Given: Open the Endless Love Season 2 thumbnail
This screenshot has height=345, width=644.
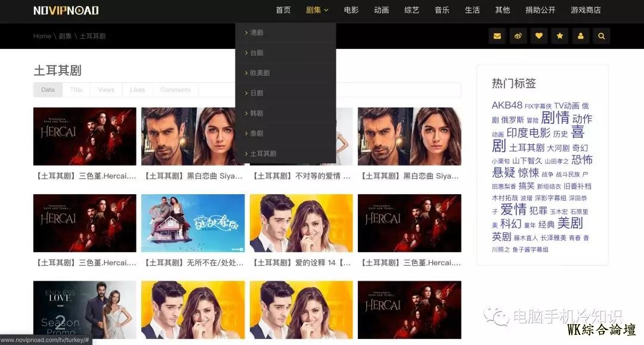Looking at the screenshot, I should (85, 310).
